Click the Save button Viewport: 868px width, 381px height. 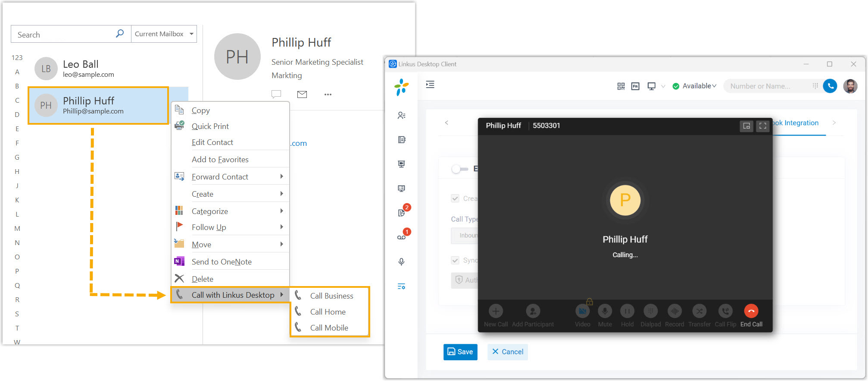[460, 352]
